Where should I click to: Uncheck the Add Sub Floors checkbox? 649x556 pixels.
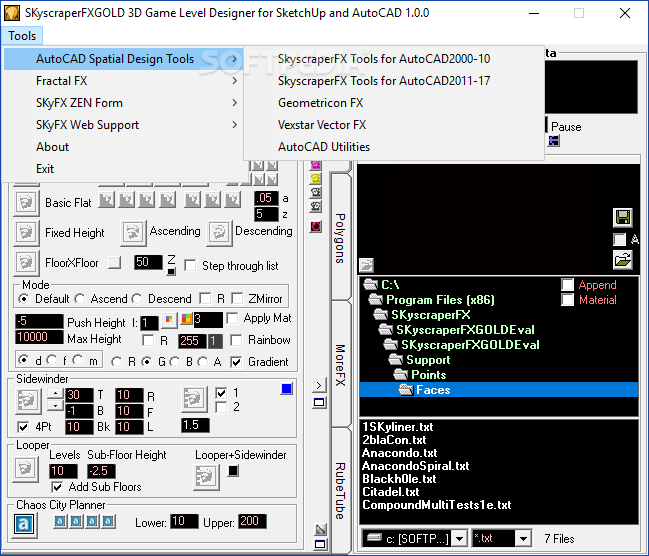coord(57,487)
